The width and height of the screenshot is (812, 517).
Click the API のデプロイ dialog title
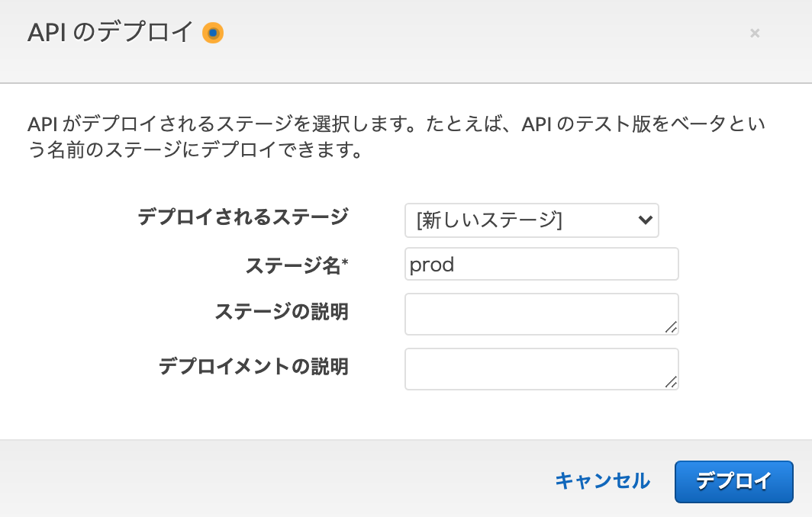111,33
